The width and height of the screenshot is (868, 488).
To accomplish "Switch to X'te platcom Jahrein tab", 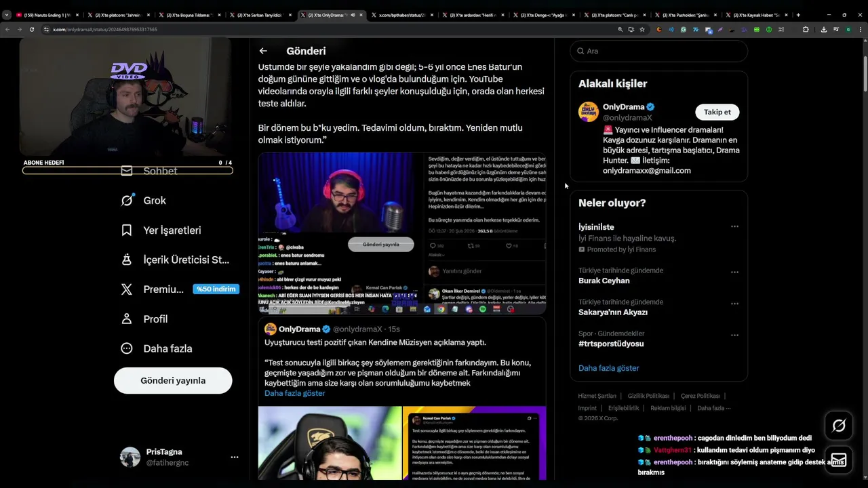I will tap(120, 15).
